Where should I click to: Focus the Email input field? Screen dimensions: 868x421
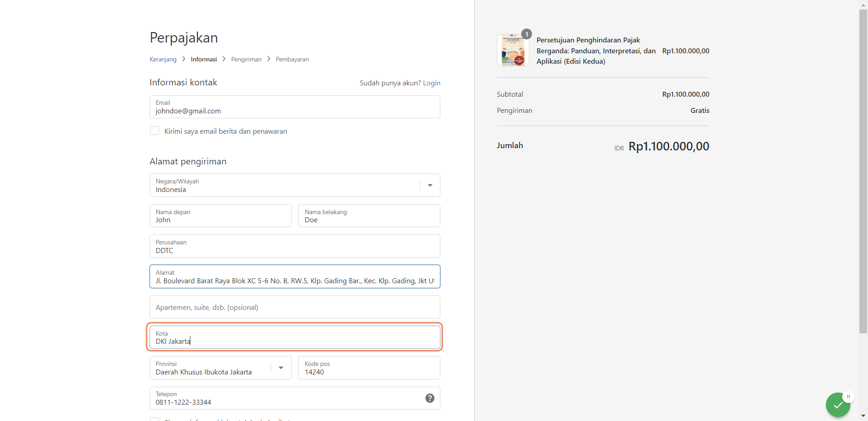click(295, 107)
